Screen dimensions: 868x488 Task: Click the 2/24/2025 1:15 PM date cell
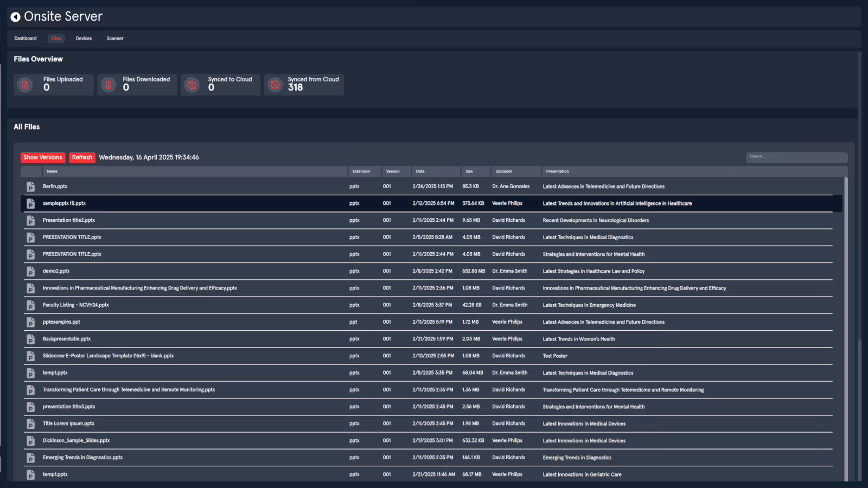click(432, 187)
